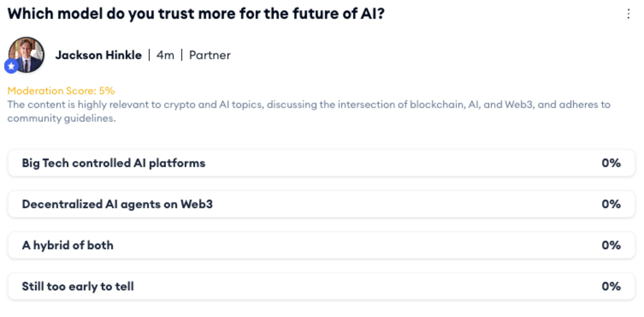644x317 pixels.
Task: Click the 0% result beside Still too early
Action: tap(611, 286)
